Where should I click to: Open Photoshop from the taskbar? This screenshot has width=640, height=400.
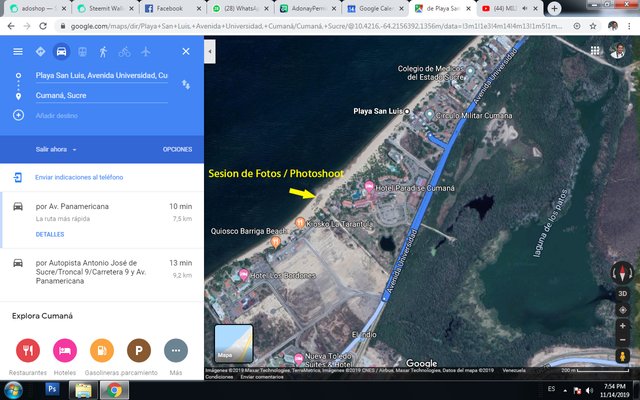(x=52, y=389)
